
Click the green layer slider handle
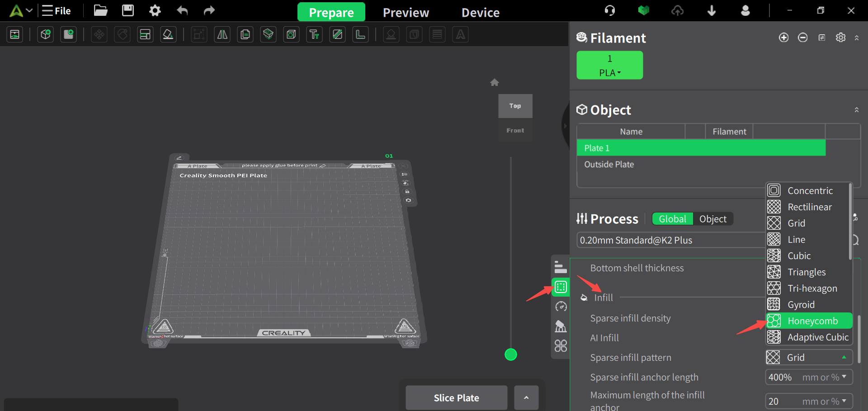tap(511, 354)
